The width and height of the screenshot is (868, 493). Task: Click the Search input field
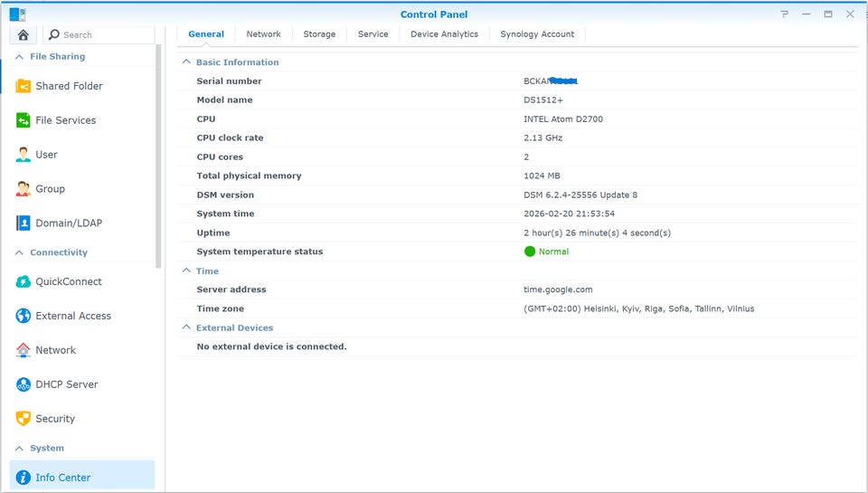click(x=99, y=35)
